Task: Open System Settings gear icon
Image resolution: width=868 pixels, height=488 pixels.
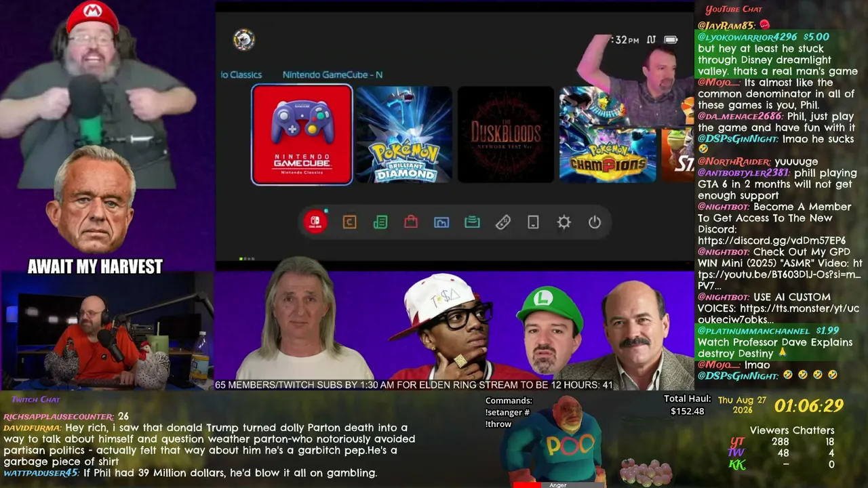Action: 564,222
